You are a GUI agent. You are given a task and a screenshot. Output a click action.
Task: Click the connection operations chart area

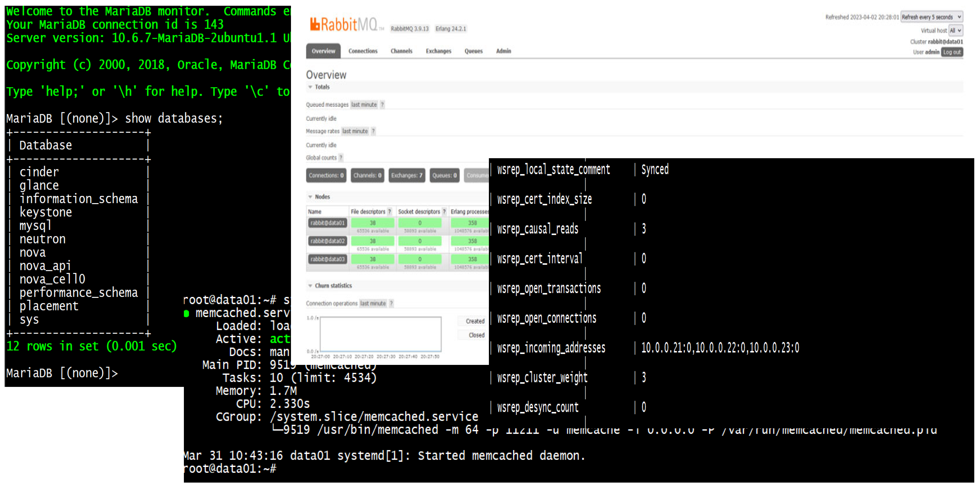tap(381, 334)
